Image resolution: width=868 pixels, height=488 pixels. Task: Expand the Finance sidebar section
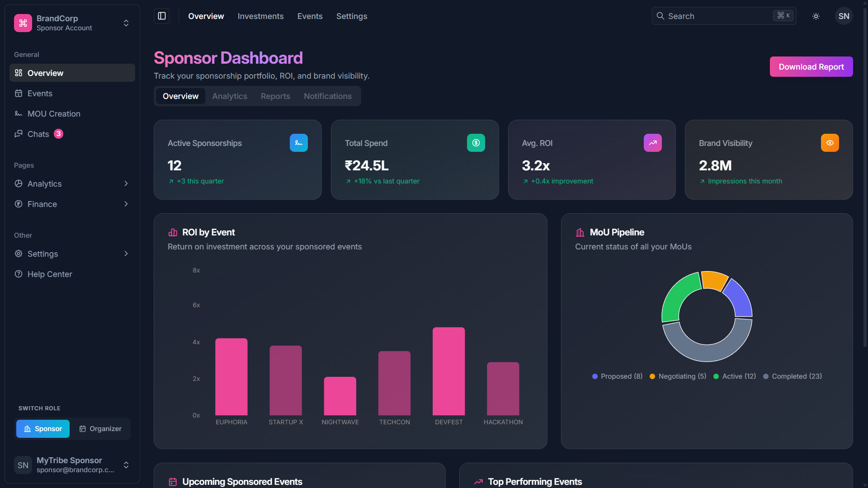click(72, 204)
